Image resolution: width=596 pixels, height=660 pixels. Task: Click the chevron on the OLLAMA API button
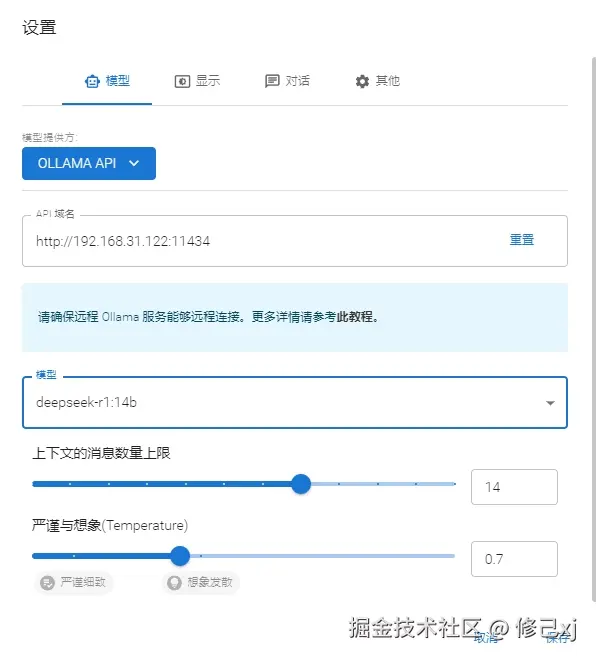[134, 163]
